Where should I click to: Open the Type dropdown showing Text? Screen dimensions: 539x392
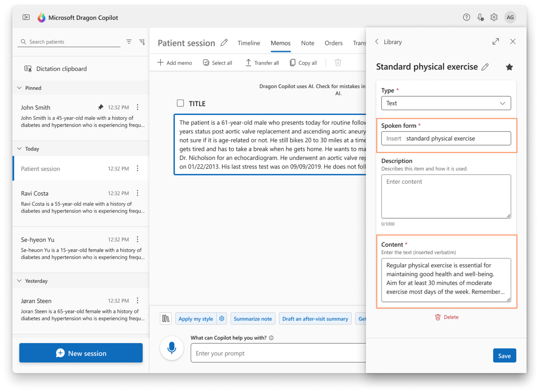coord(446,103)
